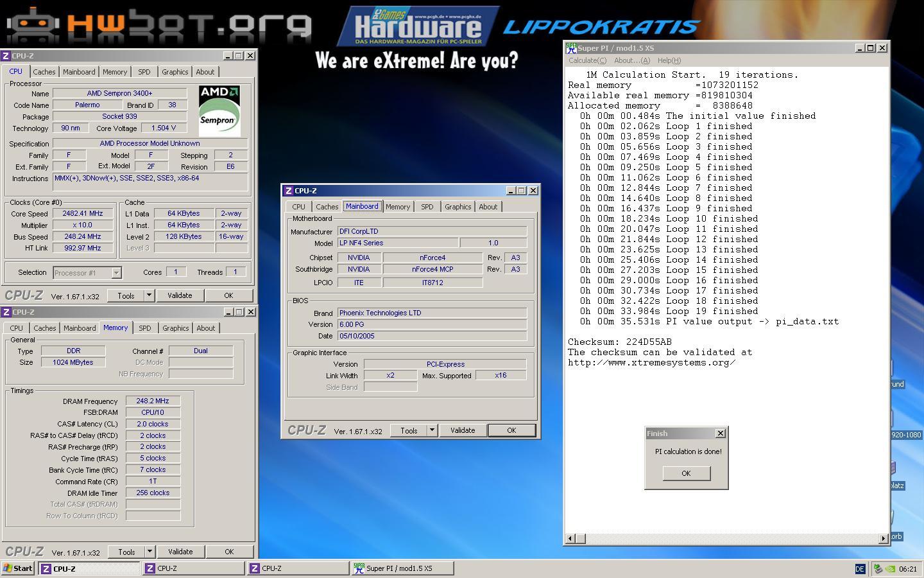The width and height of the screenshot is (924, 578).
Task: Select Graphics tab in Mainboard CPU-Z window
Action: point(458,207)
